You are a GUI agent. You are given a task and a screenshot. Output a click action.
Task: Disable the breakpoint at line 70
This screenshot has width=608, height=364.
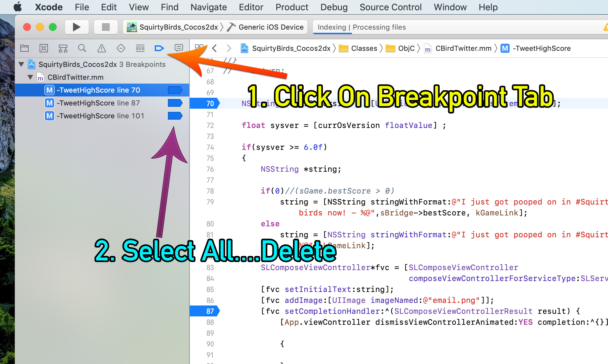pyautogui.click(x=175, y=90)
